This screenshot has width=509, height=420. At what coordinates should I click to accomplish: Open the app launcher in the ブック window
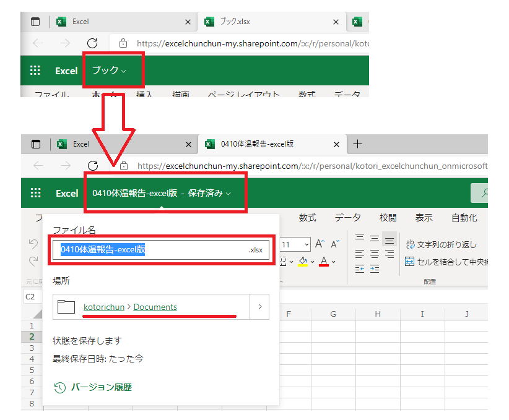pyautogui.click(x=35, y=71)
